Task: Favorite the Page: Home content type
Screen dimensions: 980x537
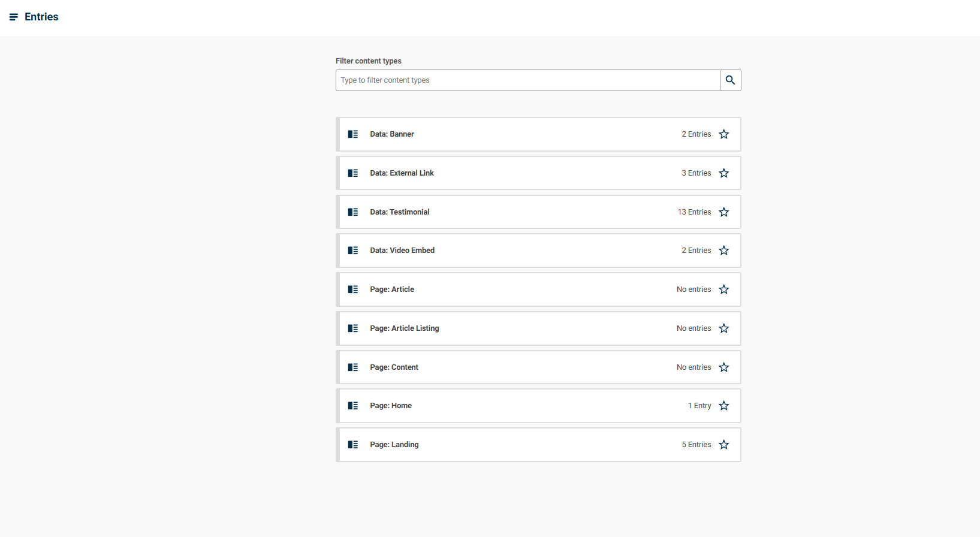Action: coord(724,406)
